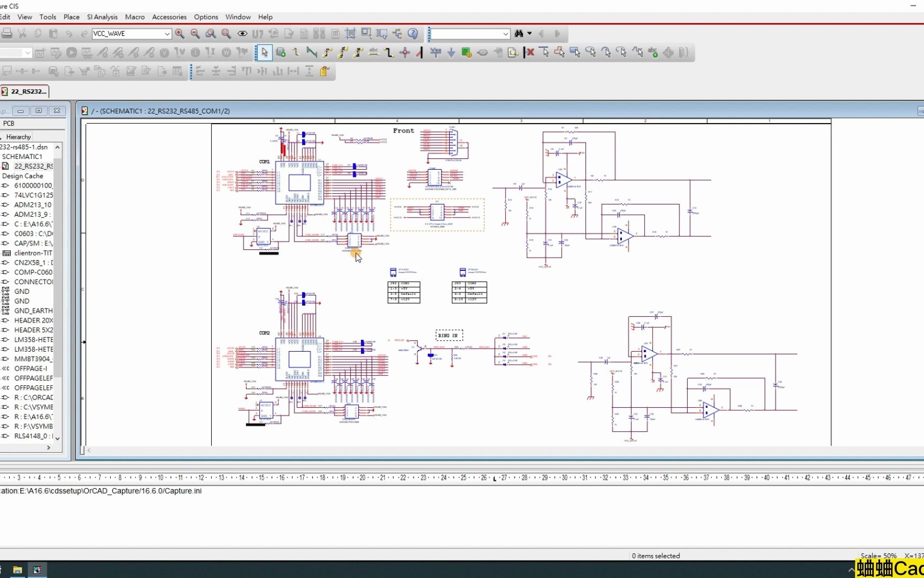Screen dimensions: 924x578
Task: Select the Hierarchy tab in project panel
Action: click(x=18, y=137)
